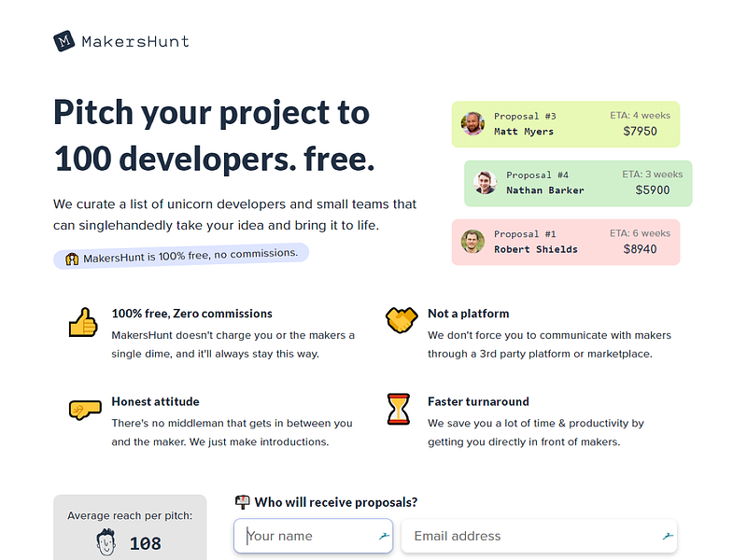747x560 pixels.
Task: Click the ETA: 4 weeks text
Action: pos(640,115)
